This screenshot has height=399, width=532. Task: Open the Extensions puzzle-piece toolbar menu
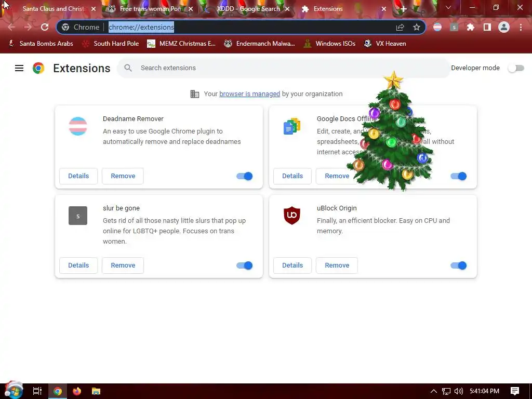(x=471, y=27)
